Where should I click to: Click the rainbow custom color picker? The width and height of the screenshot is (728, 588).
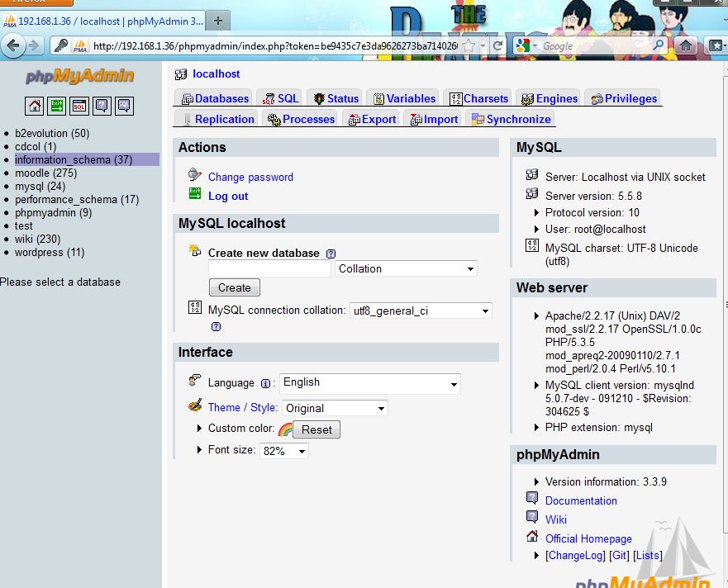point(285,429)
